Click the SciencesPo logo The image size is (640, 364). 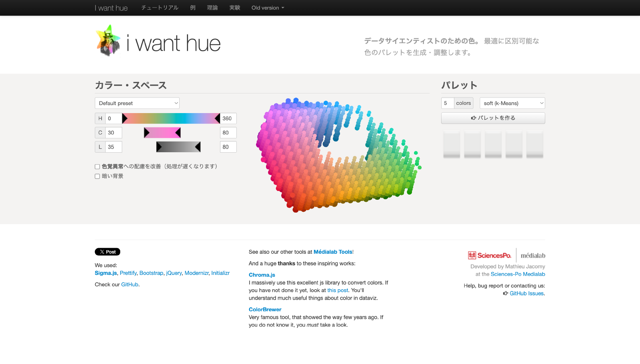[x=490, y=255]
